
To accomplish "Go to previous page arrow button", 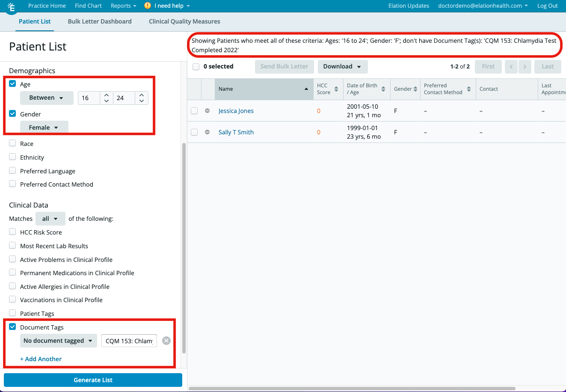I will (511, 66).
